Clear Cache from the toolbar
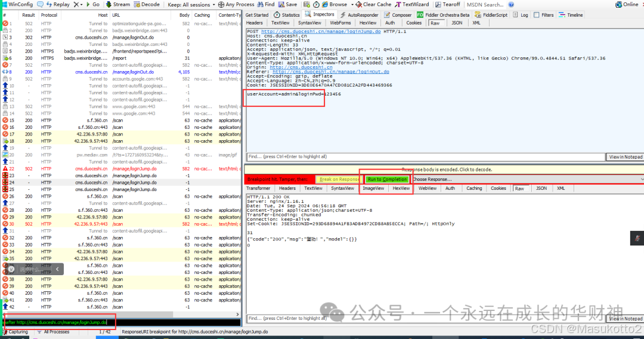The height and width of the screenshot is (339, 644). coord(373,4)
